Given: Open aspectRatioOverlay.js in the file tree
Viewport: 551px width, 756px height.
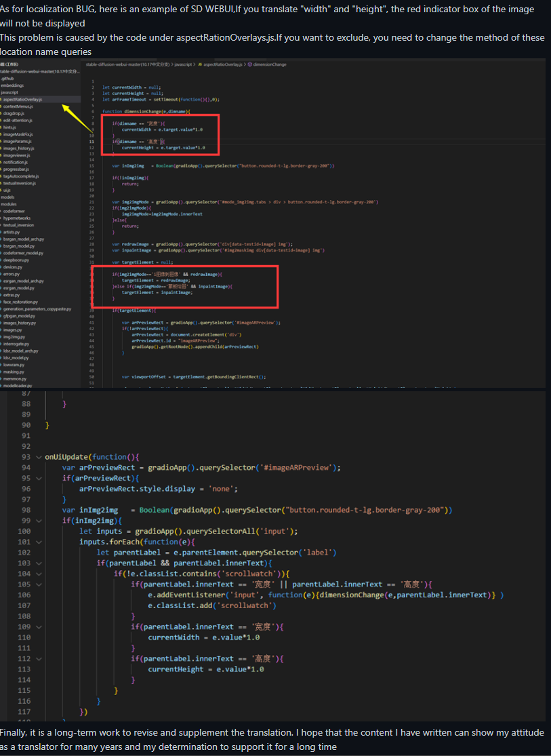Looking at the screenshot, I should click(22, 99).
